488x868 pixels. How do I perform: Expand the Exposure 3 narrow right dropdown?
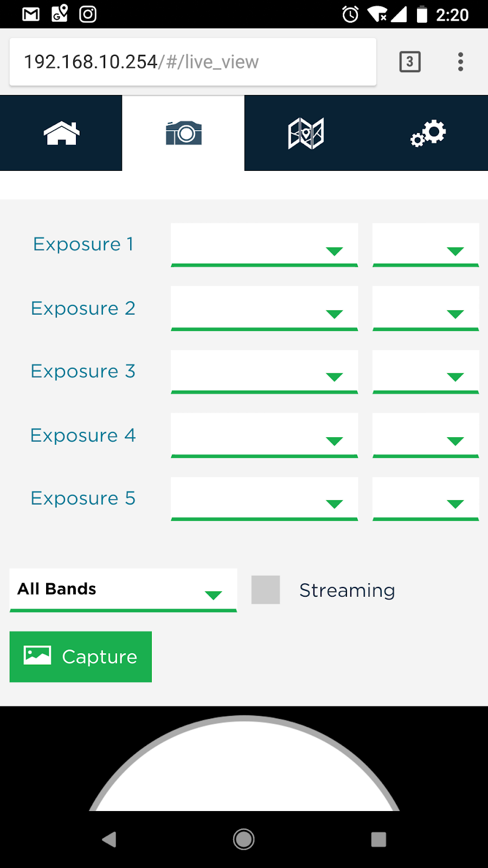pyautogui.click(x=426, y=372)
